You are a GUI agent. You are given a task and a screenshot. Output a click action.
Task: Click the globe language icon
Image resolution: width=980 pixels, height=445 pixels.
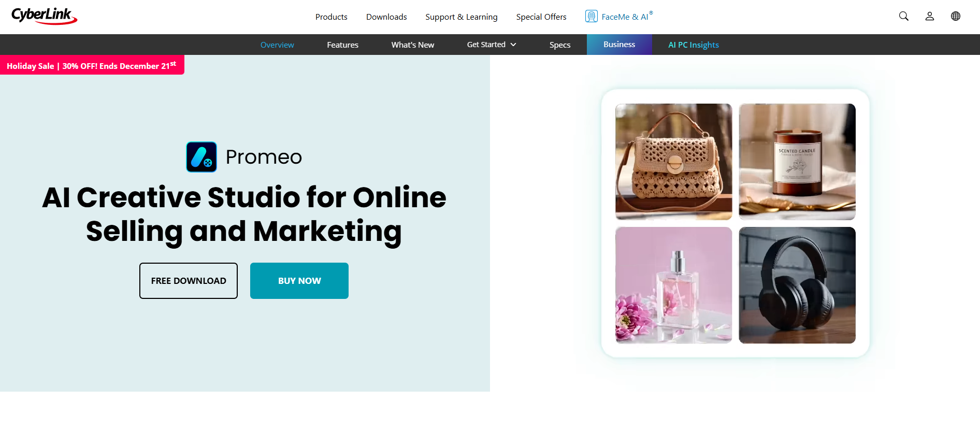pos(955,16)
